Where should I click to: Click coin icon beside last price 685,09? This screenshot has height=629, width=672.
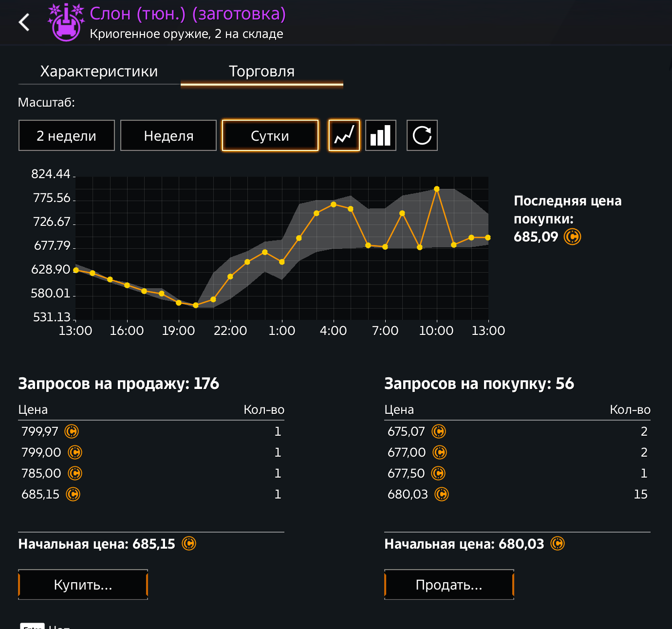click(573, 237)
